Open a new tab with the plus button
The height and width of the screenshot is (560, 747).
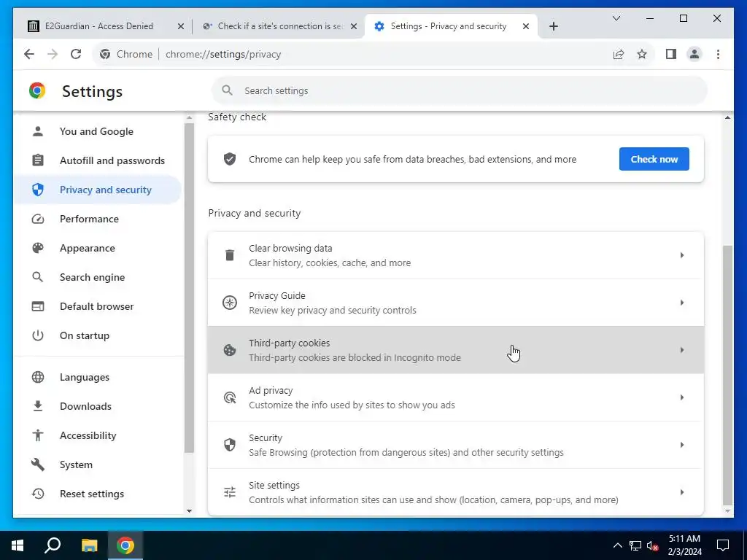click(x=553, y=26)
